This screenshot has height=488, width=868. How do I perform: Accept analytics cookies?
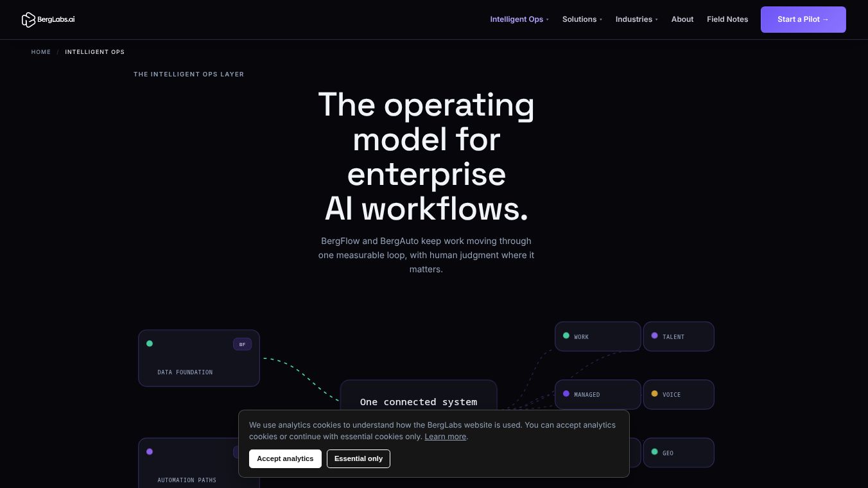pyautogui.click(x=285, y=458)
